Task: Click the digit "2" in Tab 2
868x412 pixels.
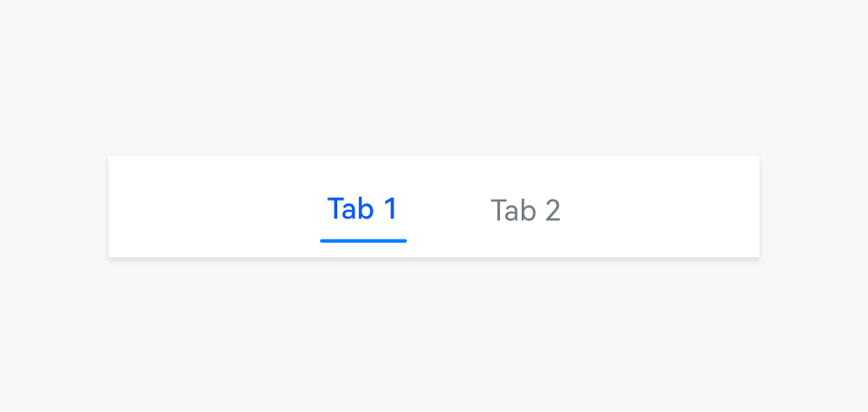Action: pos(552,211)
